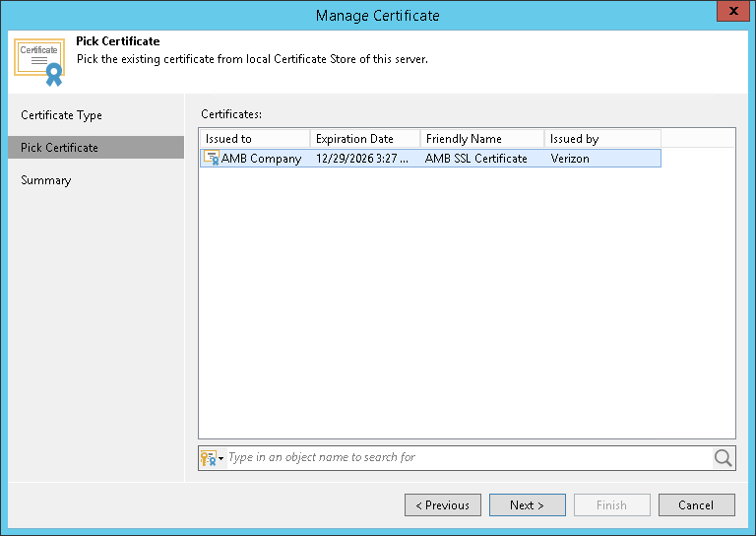Screen dimensions: 756x536
Task: Proceed with the Next button
Action: [x=527, y=505]
